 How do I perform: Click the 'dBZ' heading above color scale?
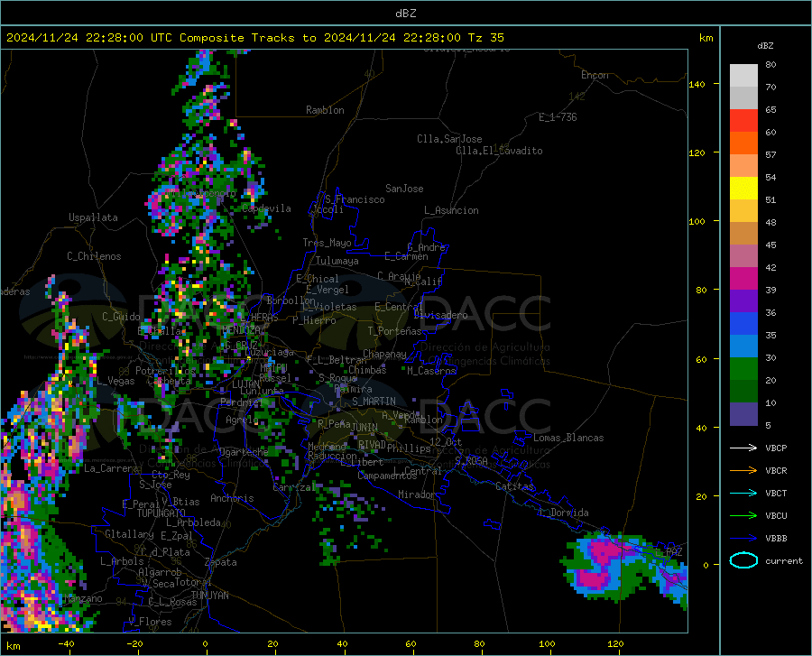point(765,45)
